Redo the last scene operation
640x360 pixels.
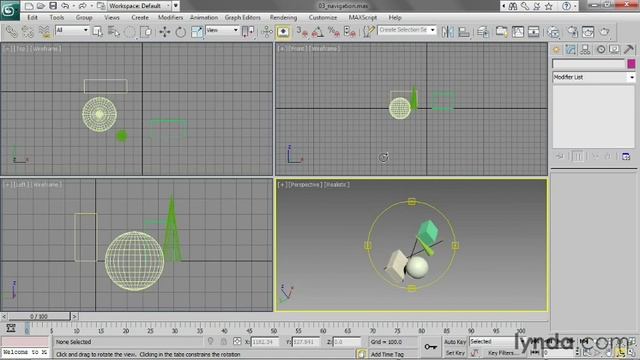coord(82,6)
